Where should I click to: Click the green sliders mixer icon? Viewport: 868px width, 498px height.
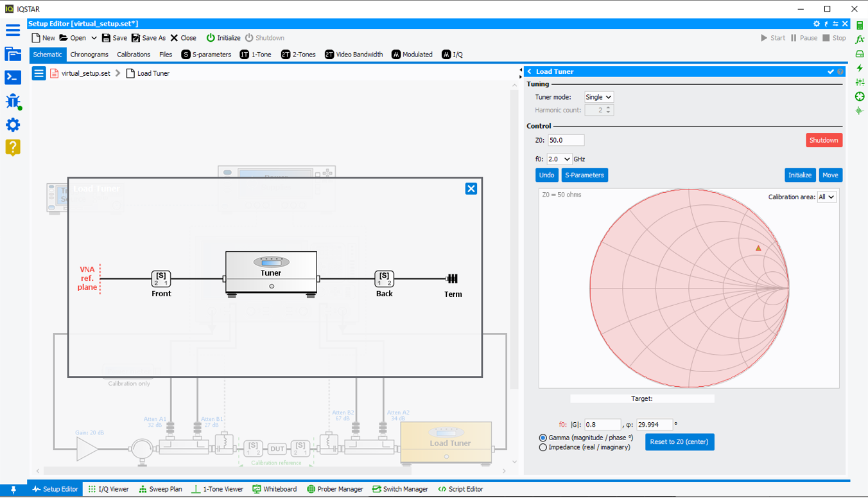coord(860,82)
